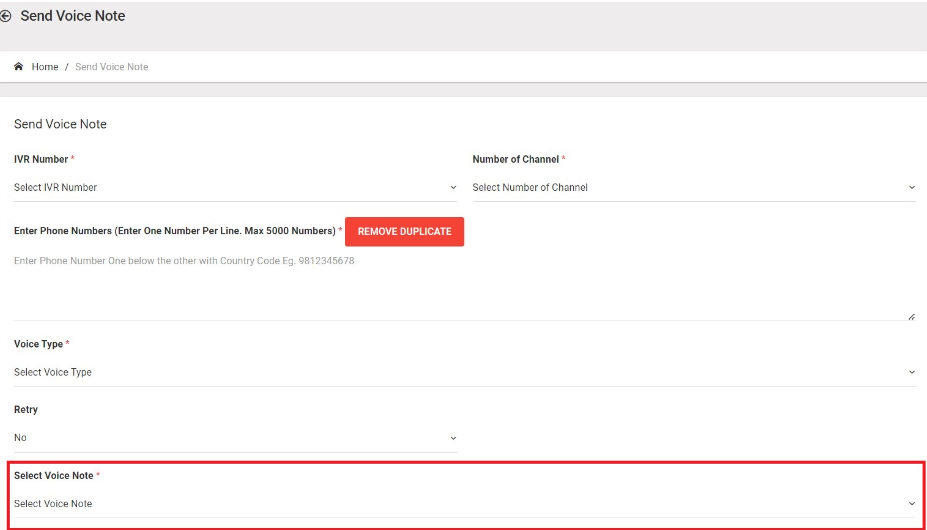Click the Send Voice Note section heading
Viewport: 927px width, 530px height.
click(60, 124)
